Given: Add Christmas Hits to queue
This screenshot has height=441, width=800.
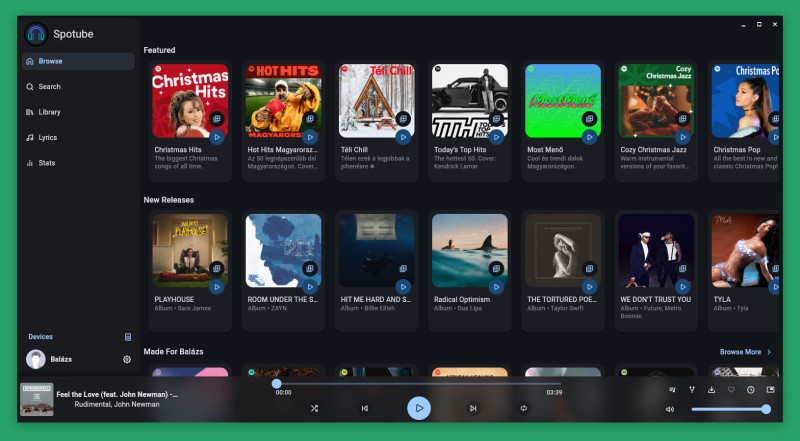Looking at the screenshot, I should tap(217, 119).
